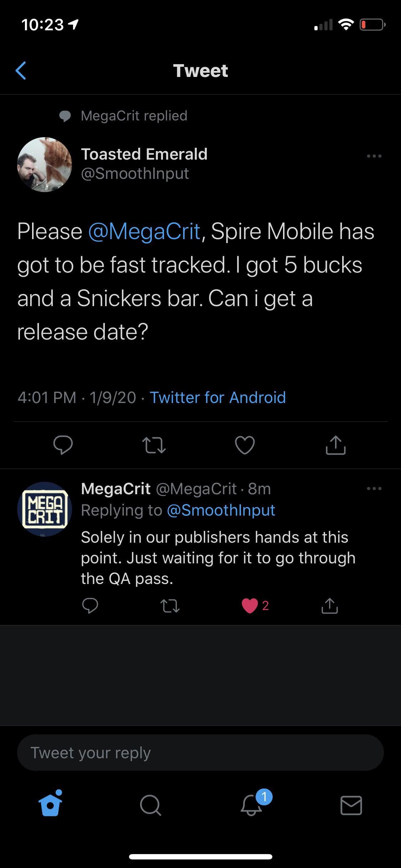Viewport: 401px width, 868px height.
Task: Reply to Toasted Emerald's tweet
Action: (63, 445)
